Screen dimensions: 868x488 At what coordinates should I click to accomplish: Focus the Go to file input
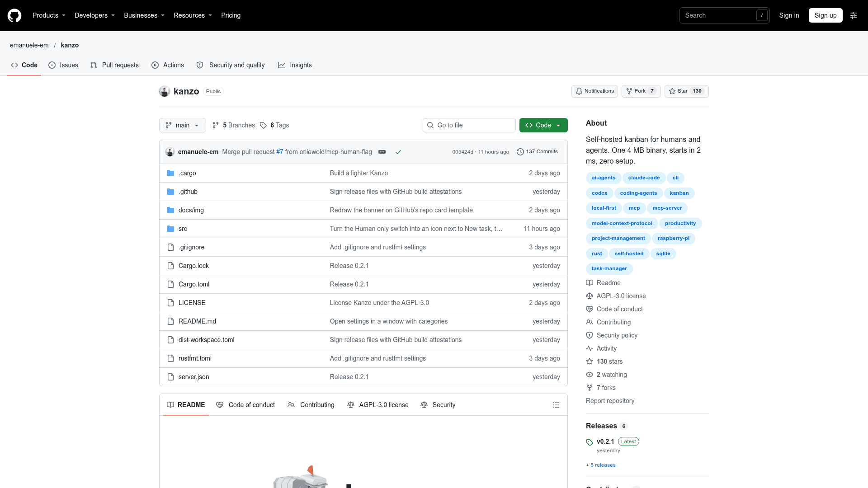[x=469, y=125]
